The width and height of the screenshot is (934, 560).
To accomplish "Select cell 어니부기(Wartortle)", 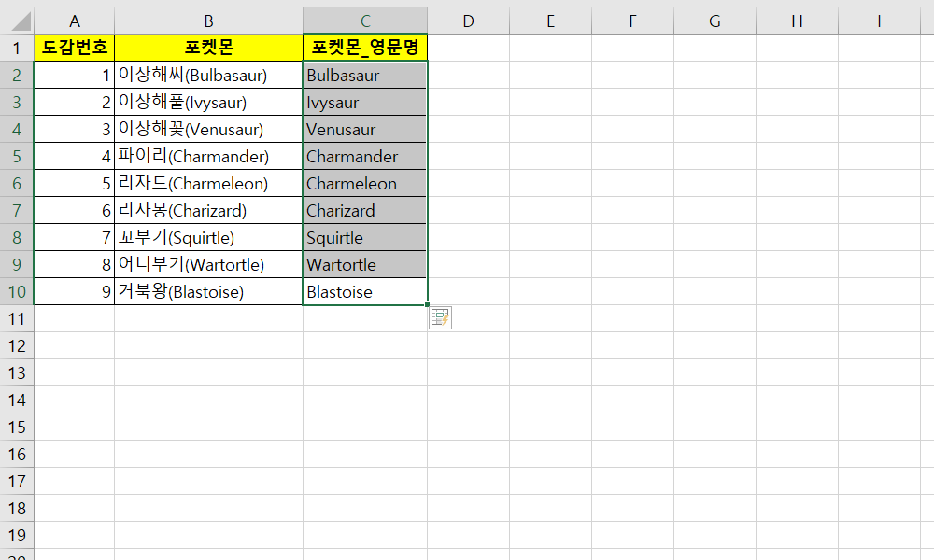I will [208, 265].
